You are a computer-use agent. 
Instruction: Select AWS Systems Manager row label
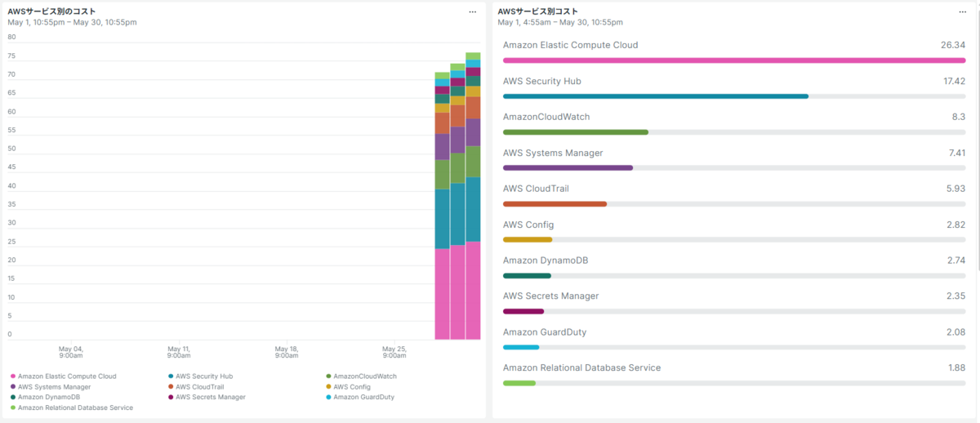pos(553,154)
